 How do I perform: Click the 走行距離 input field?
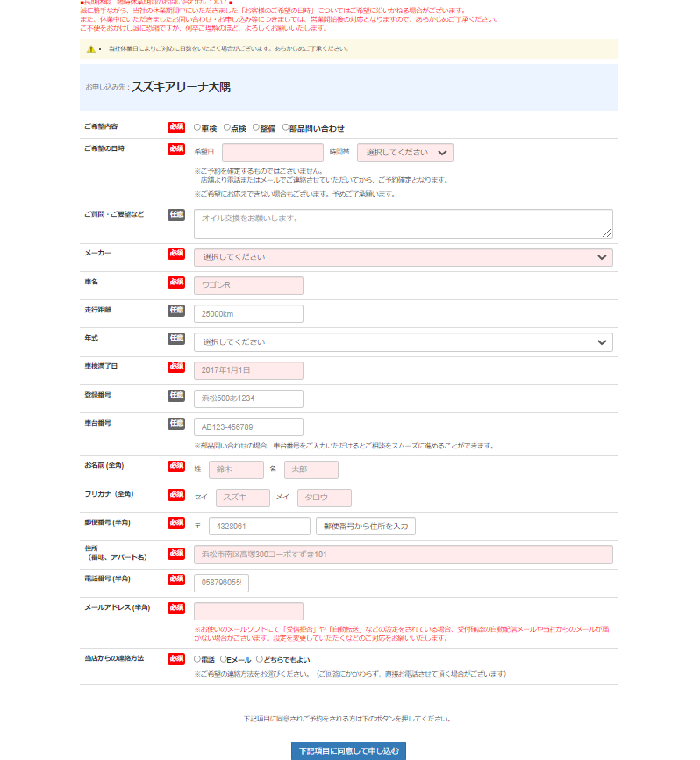(x=248, y=314)
